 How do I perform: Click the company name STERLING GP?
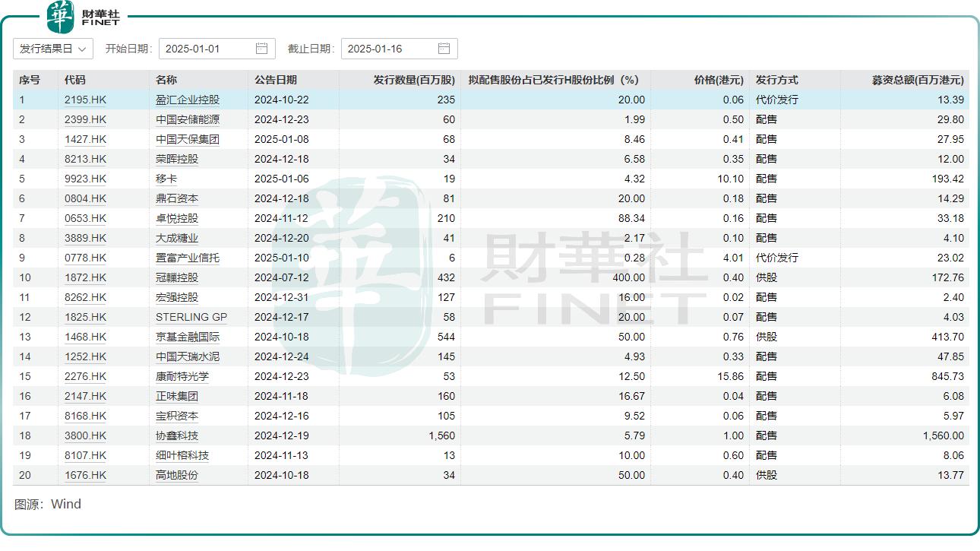tap(191, 317)
